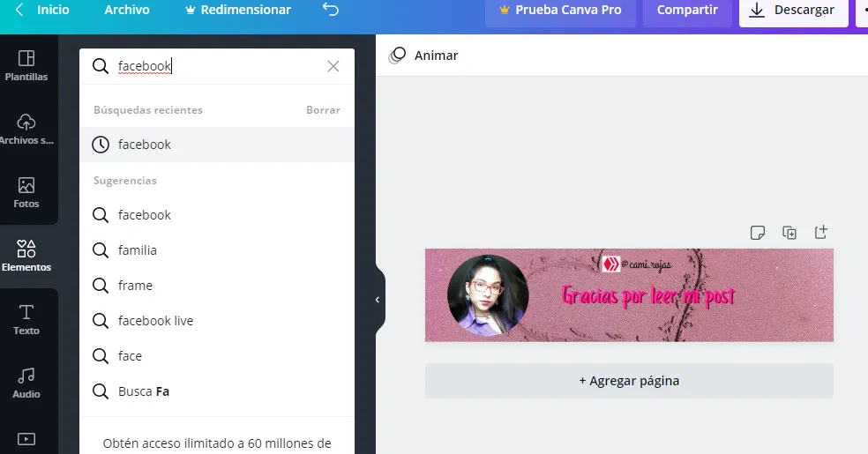Select the Gracias por leer mi post text
868x454 pixels.
(x=648, y=296)
